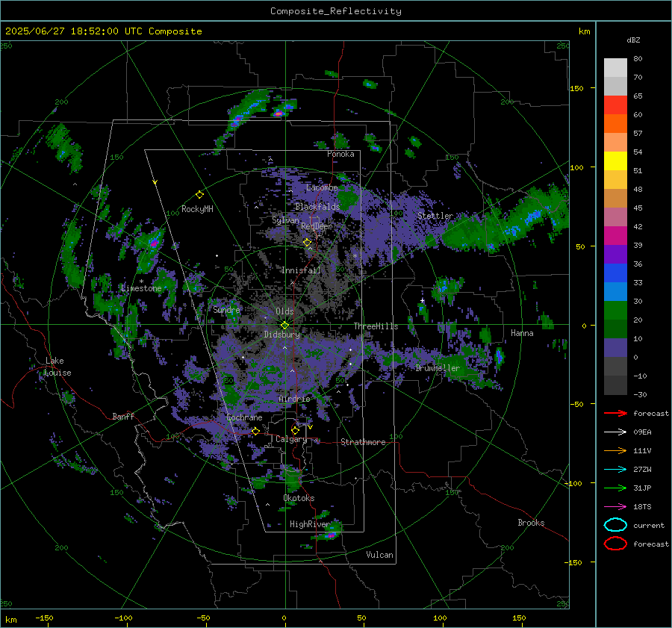Image resolution: width=672 pixels, height=628 pixels.
Task: Click the asterisk marker above Limestone
Action: pos(141,282)
